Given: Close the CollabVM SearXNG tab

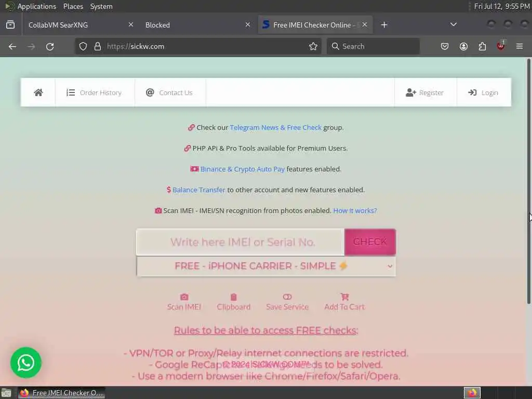Looking at the screenshot, I should (130, 24).
